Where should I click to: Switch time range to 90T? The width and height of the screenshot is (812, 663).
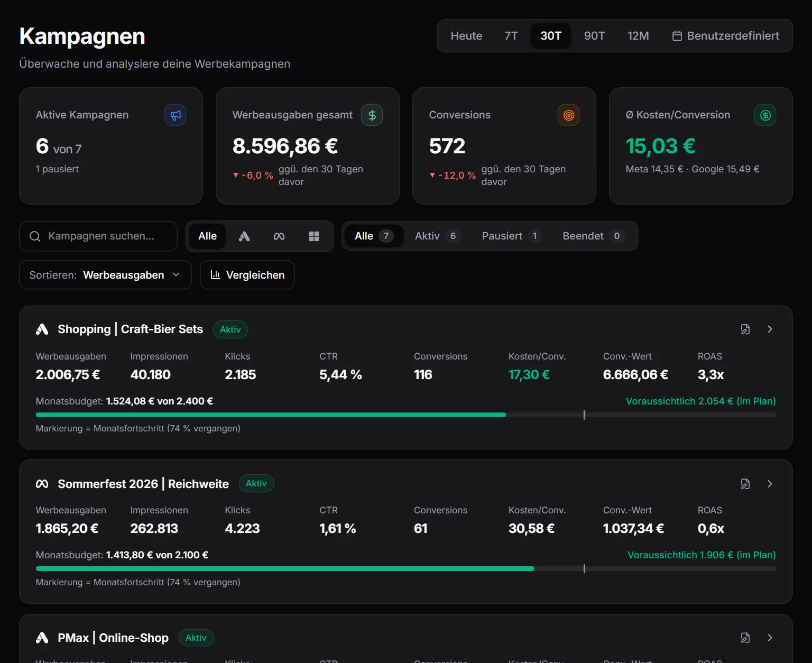coord(595,36)
